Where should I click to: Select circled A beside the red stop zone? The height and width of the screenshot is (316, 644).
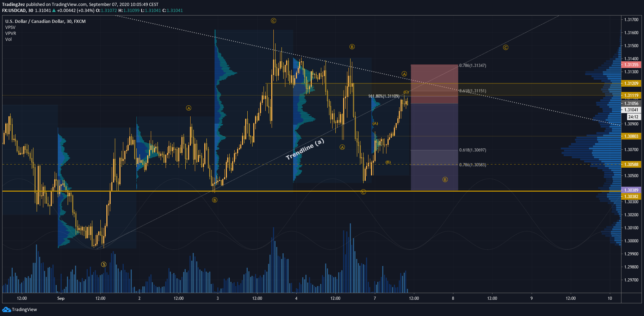click(404, 74)
